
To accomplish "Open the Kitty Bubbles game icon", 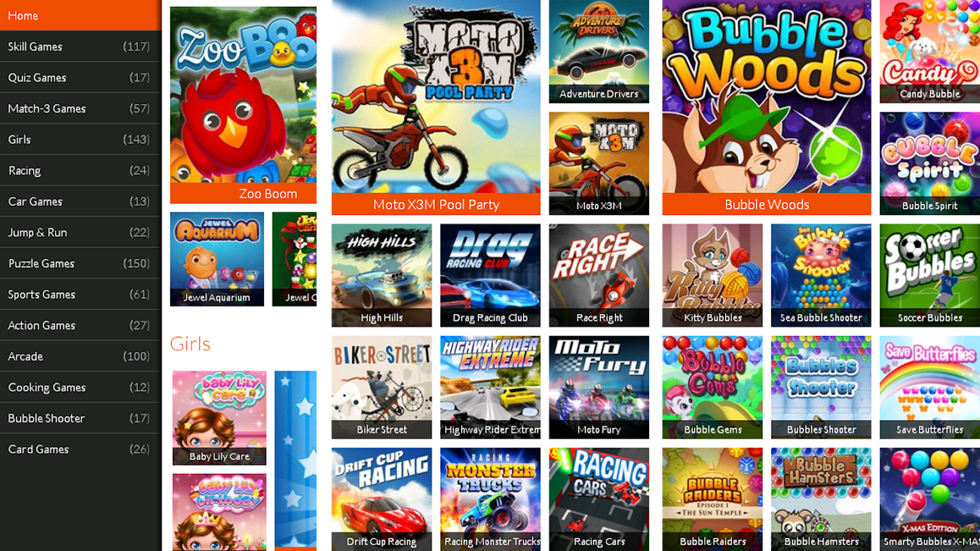I will pos(713,275).
